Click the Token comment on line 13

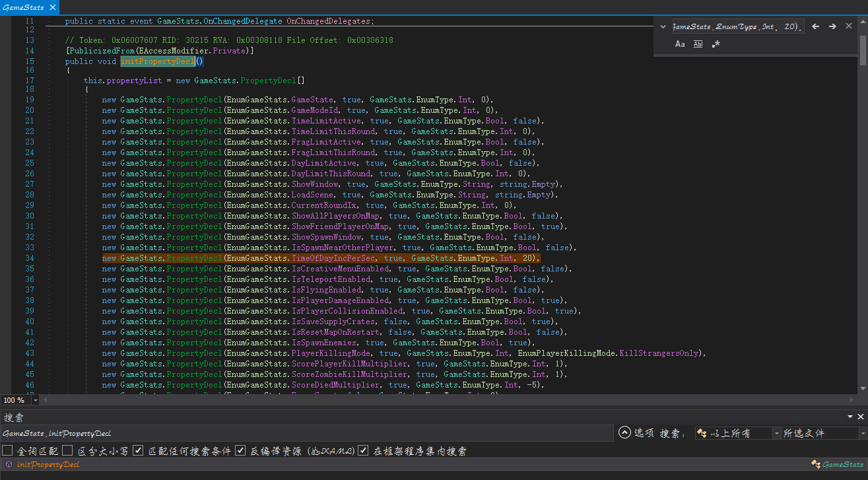pyautogui.click(x=229, y=40)
